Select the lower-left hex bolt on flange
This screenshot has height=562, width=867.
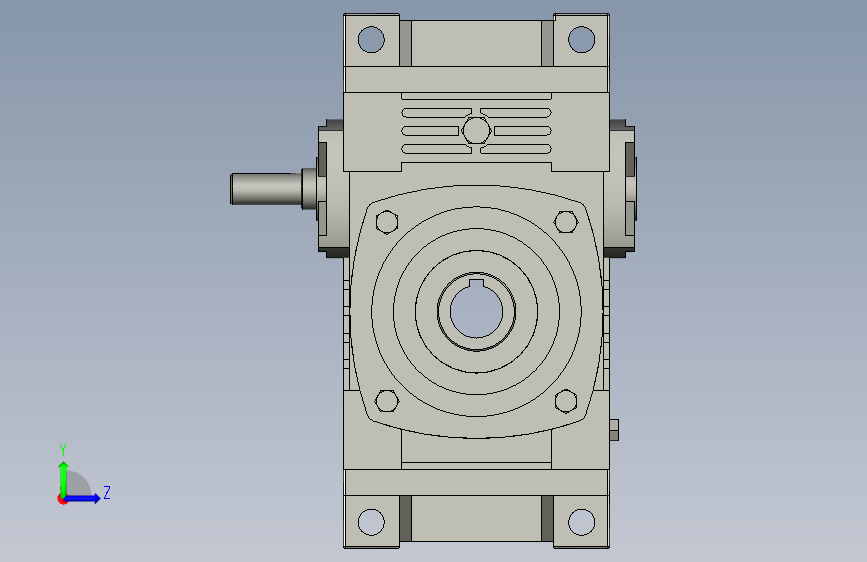pyautogui.click(x=387, y=400)
